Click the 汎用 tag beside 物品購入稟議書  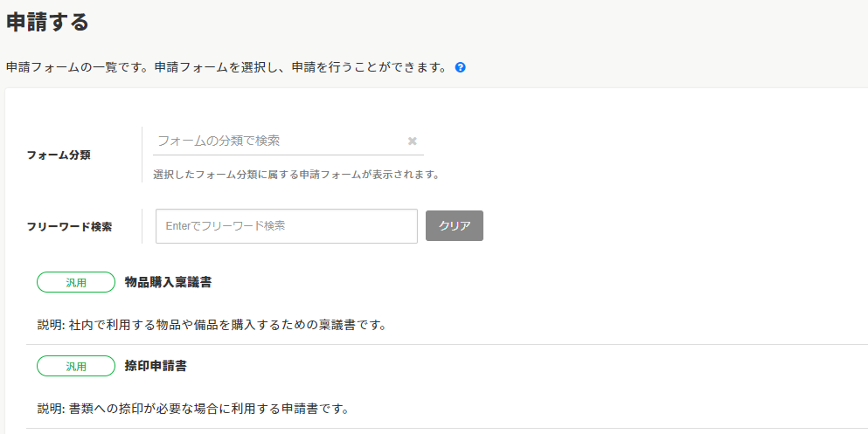[x=76, y=282]
